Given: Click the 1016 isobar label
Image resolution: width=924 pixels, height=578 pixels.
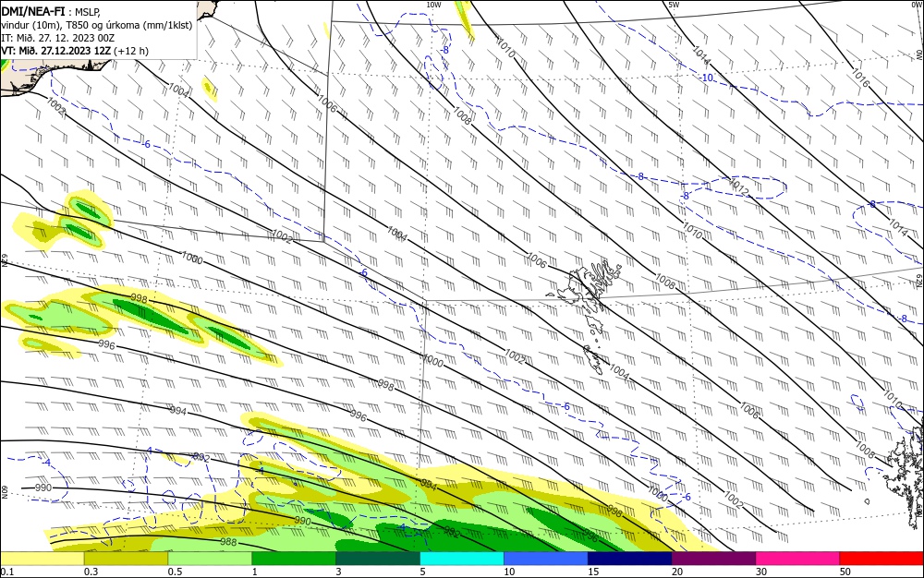Looking at the screenshot, I should coord(860,78).
